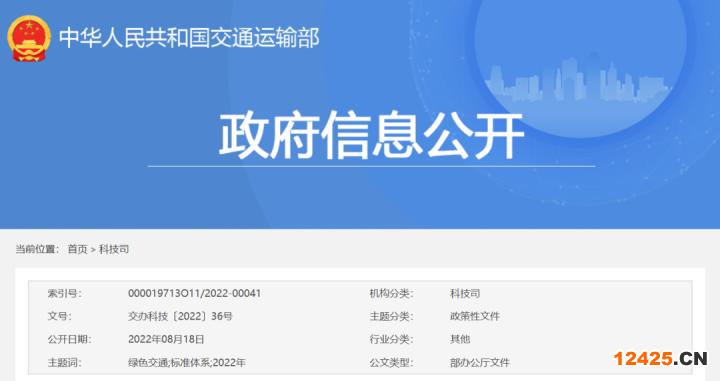Screen dimensions: 720x381
Task: Click 其他 industry classification value
Action: [460, 339]
